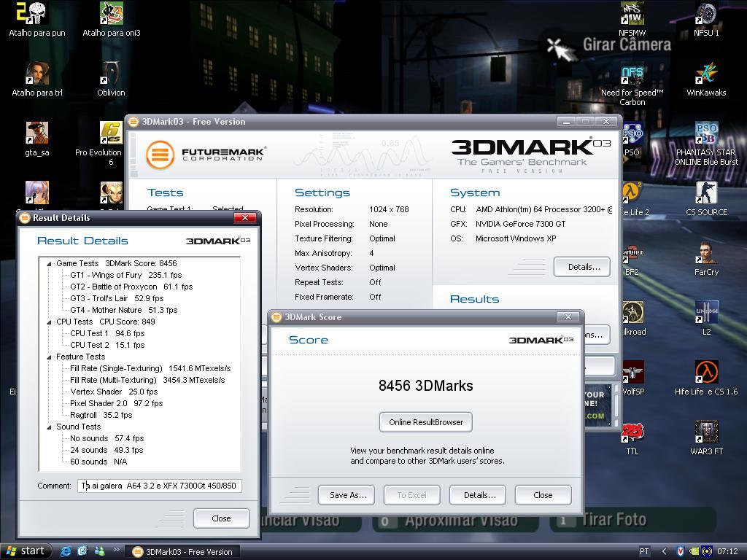Click the '1024 x 768' resolution value
The image size is (747, 560).
click(x=389, y=209)
